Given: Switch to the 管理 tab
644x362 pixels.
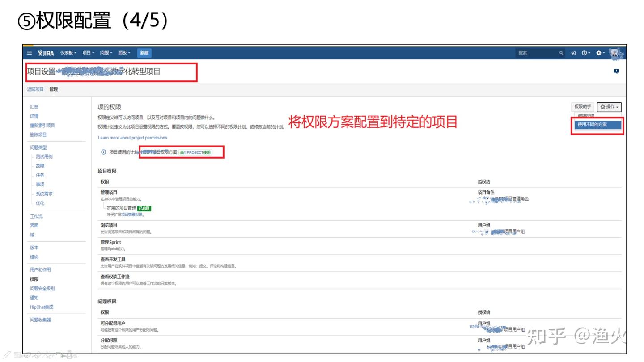Looking at the screenshot, I should point(54,89).
